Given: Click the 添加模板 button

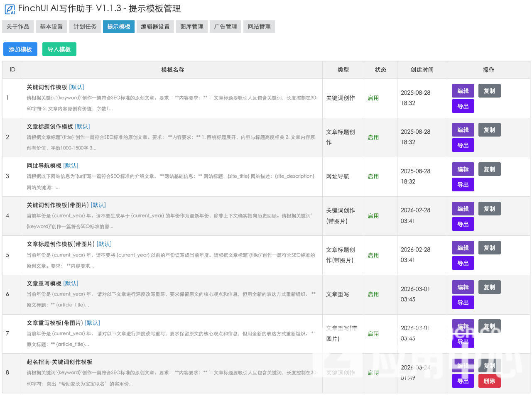Looking at the screenshot, I should 20,49.
